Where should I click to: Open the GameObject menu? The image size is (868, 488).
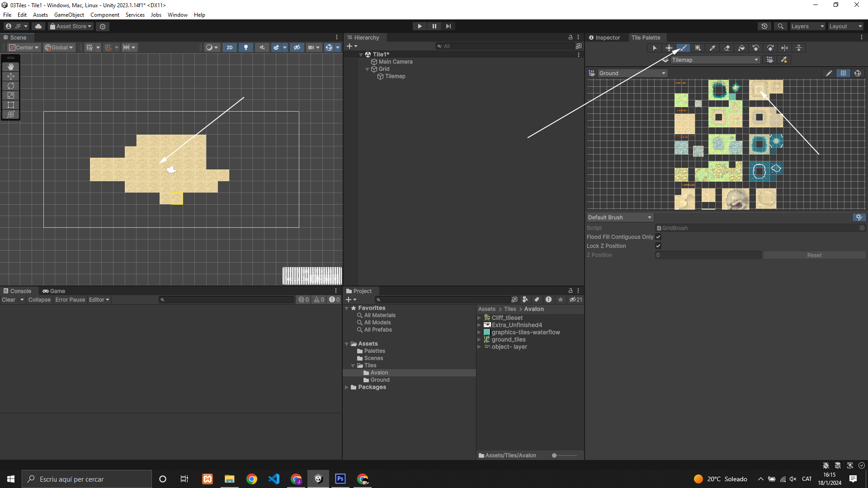[x=69, y=15]
